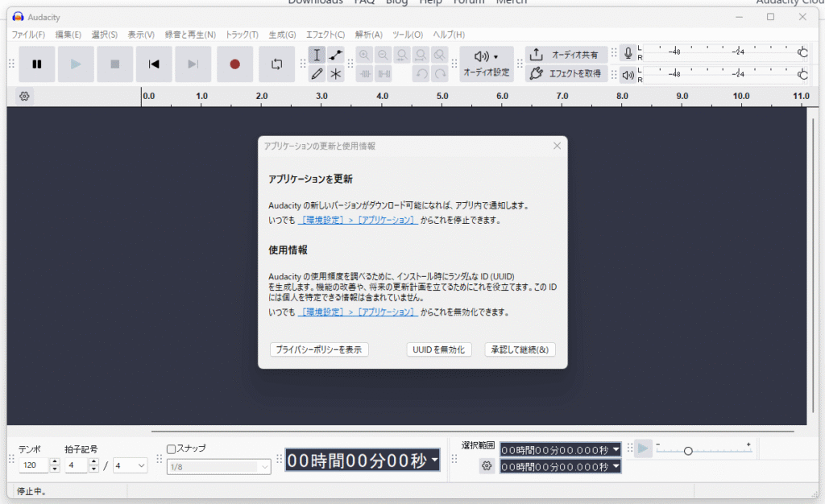Click Fit Project to Width zoom icon
825x504 pixels.
pos(421,56)
